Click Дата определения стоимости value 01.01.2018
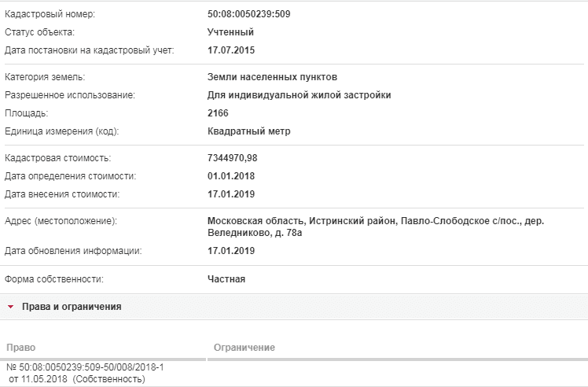 (231, 176)
